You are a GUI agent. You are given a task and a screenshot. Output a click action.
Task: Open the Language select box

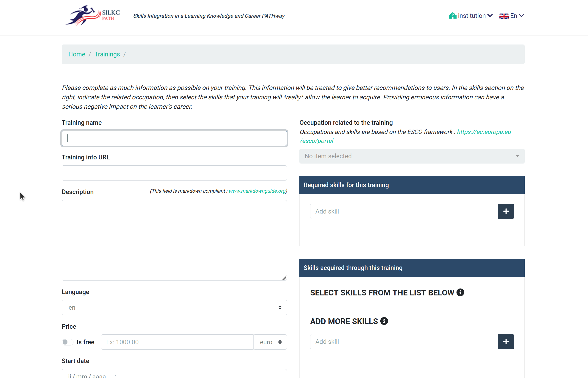(x=174, y=307)
